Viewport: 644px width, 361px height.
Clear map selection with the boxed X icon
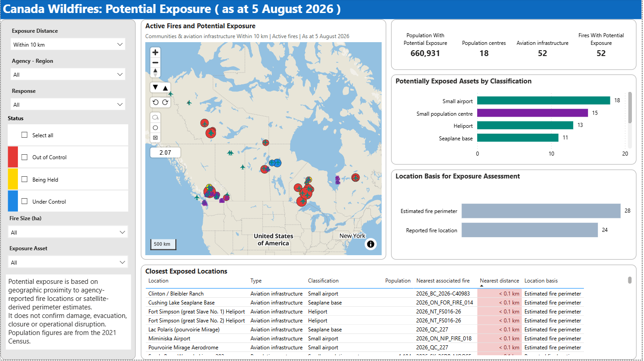point(156,138)
